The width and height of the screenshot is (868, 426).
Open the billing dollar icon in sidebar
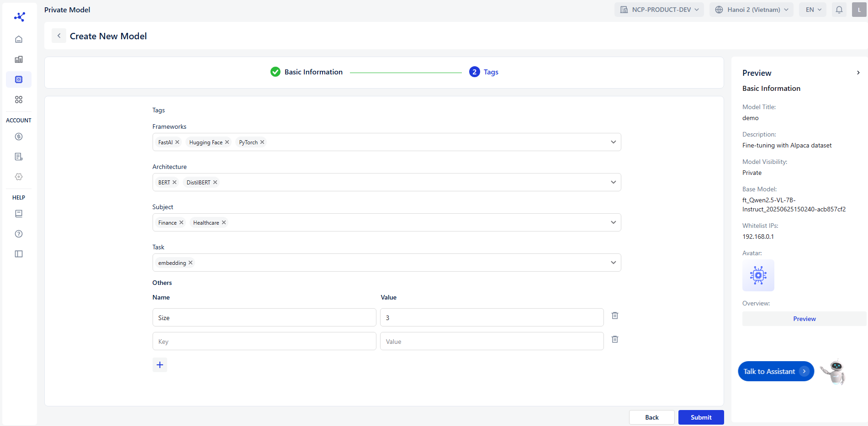tap(19, 137)
